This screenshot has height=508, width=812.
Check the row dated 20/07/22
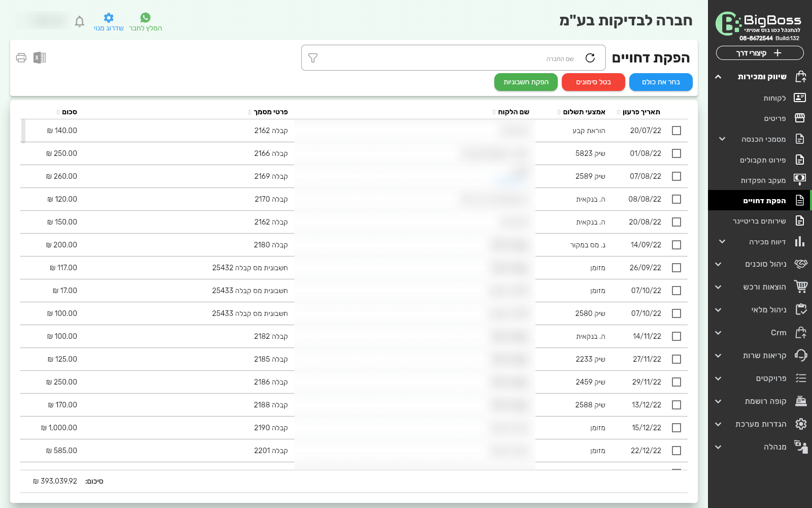tap(676, 131)
